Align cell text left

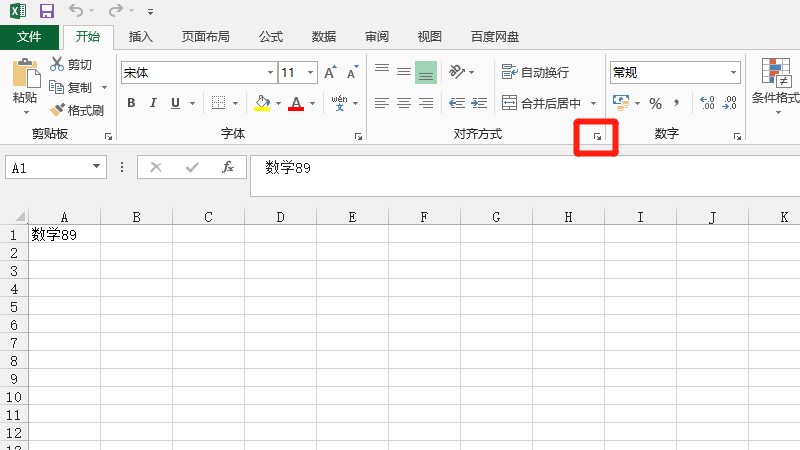pos(382,103)
